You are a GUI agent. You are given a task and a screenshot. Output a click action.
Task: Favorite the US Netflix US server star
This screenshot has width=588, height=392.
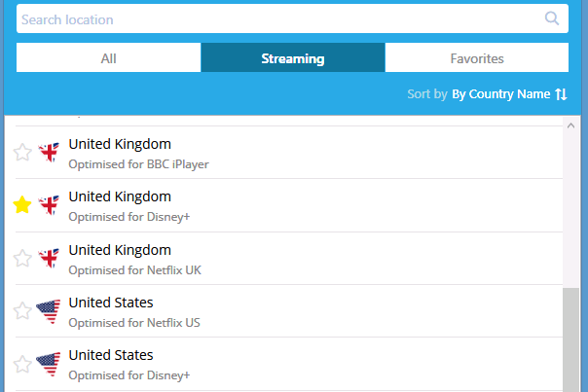click(x=22, y=310)
